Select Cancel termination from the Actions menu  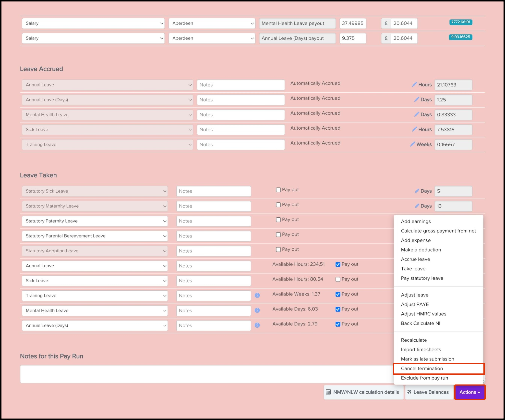click(x=422, y=369)
